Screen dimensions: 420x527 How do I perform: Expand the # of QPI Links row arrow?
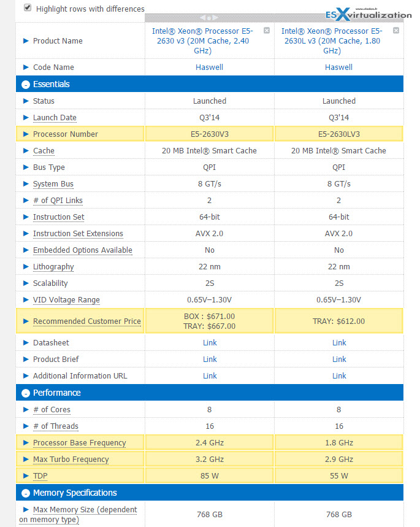(26, 201)
